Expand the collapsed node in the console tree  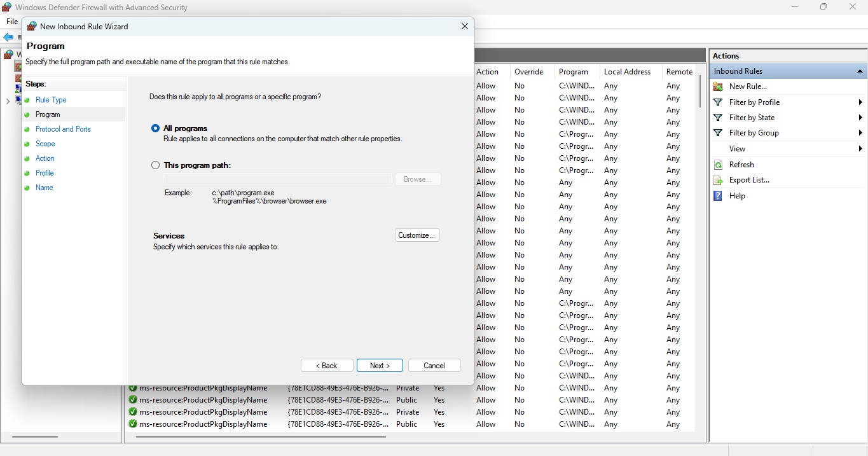pyautogui.click(x=8, y=101)
